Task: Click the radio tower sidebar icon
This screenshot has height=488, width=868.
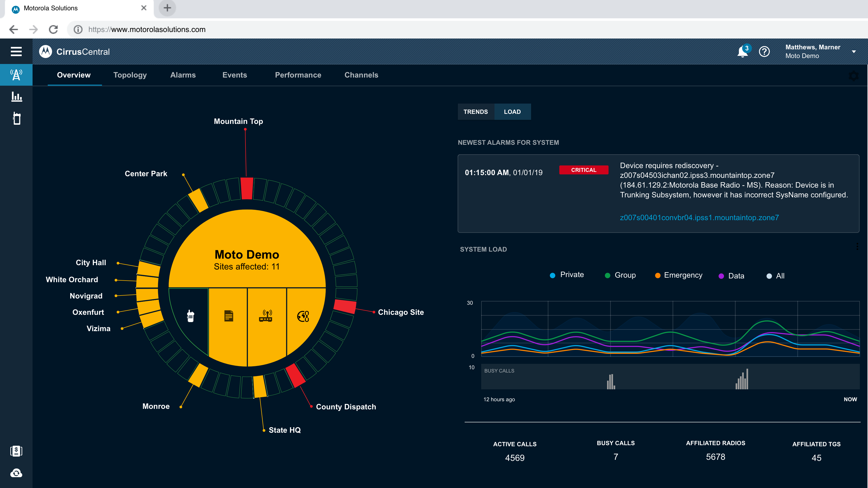Action: point(16,75)
